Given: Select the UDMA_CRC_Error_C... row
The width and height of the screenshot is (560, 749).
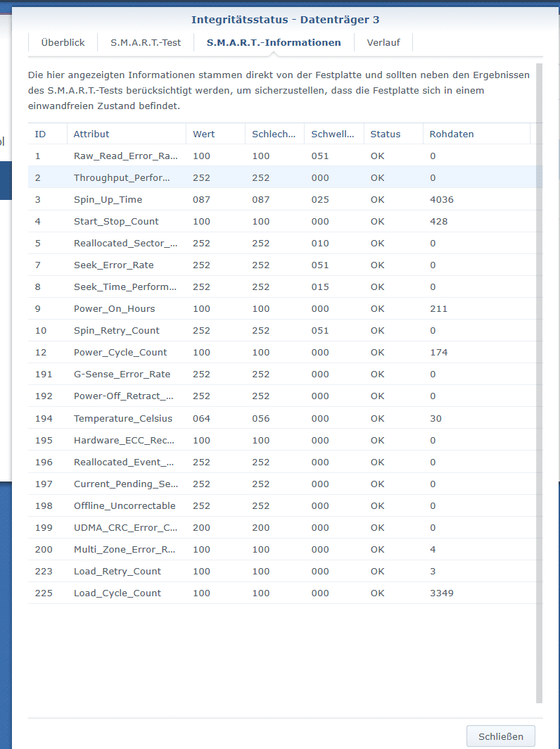Looking at the screenshot, I should [285, 528].
